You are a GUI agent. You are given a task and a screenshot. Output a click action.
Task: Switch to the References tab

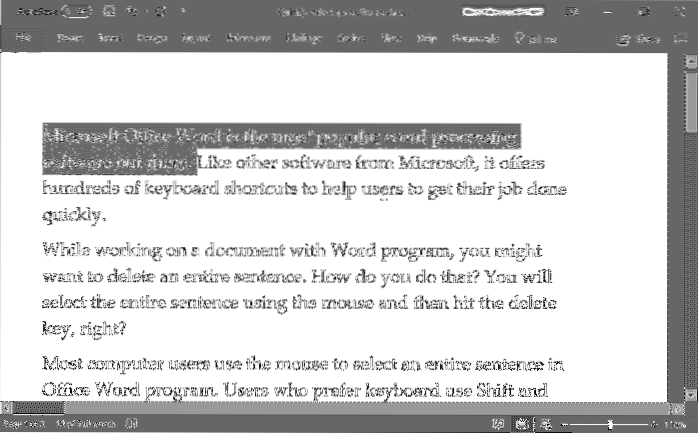point(248,38)
